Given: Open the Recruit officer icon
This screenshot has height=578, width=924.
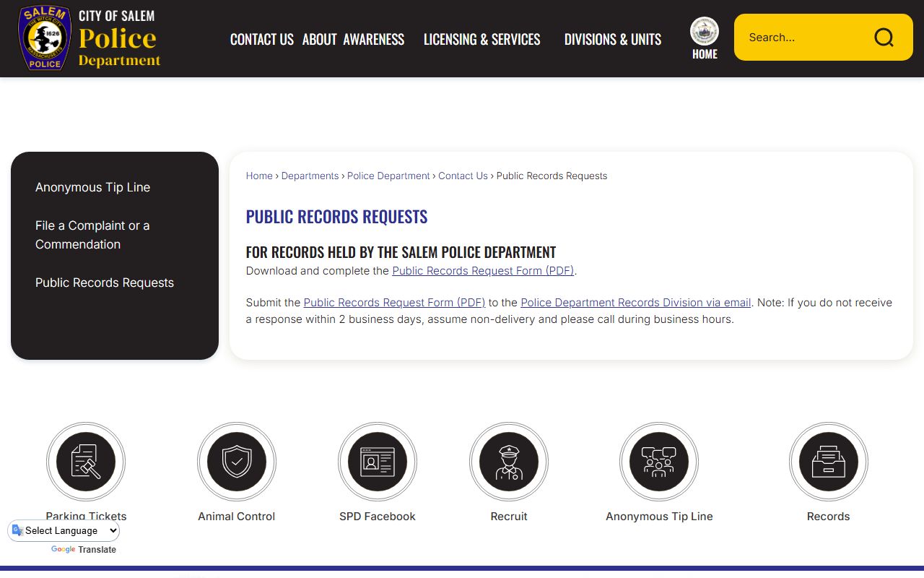Looking at the screenshot, I should click(x=509, y=462).
